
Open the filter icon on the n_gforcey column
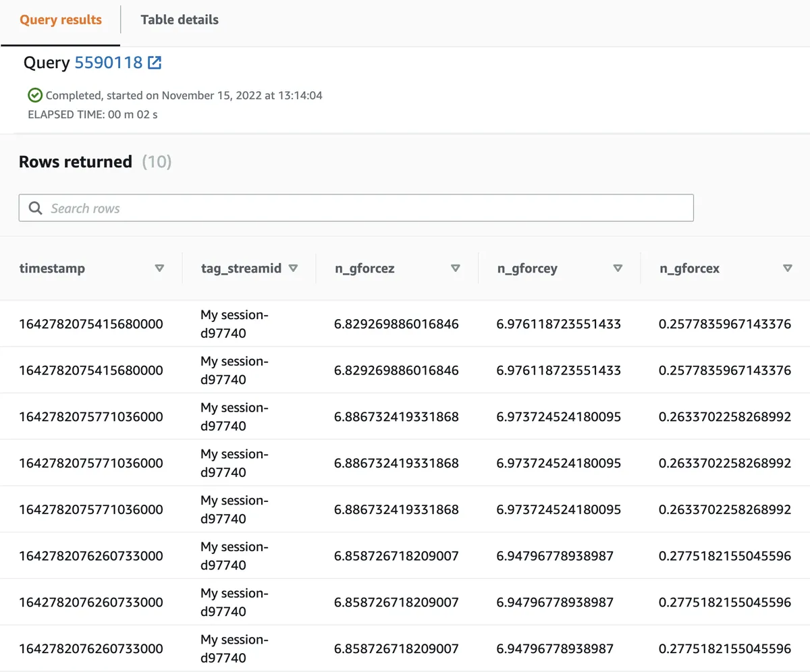pos(618,268)
